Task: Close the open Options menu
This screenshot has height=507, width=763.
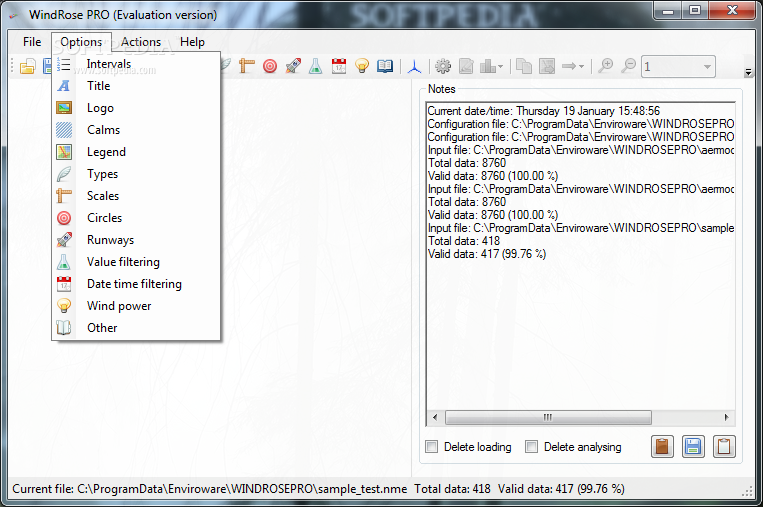Action: (x=81, y=42)
